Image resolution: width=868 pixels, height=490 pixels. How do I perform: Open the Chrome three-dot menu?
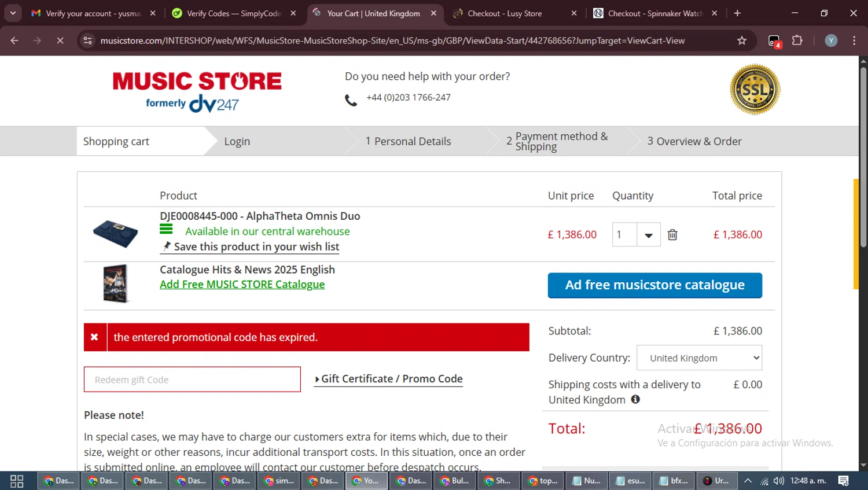click(854, 40)
